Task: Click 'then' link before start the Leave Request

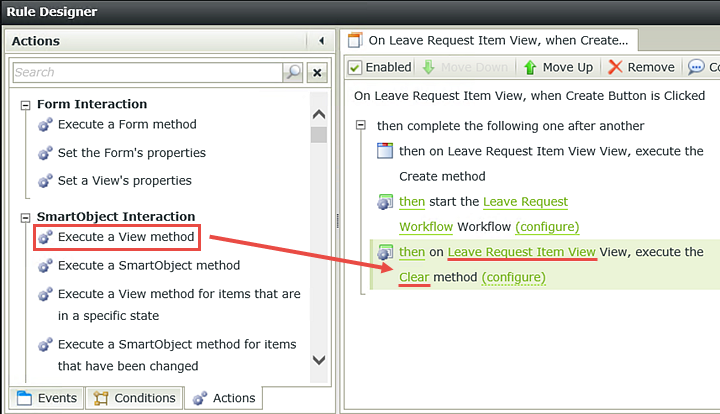Action: 412,201
